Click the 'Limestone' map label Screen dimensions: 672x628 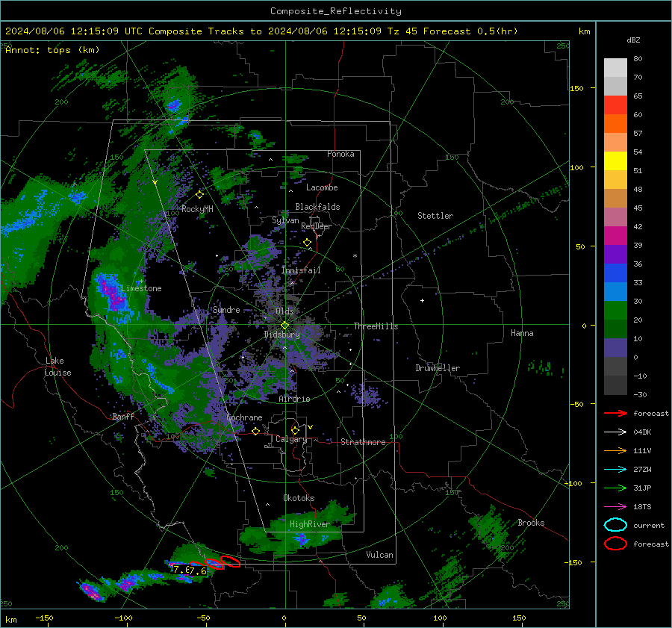click(141, 288)
